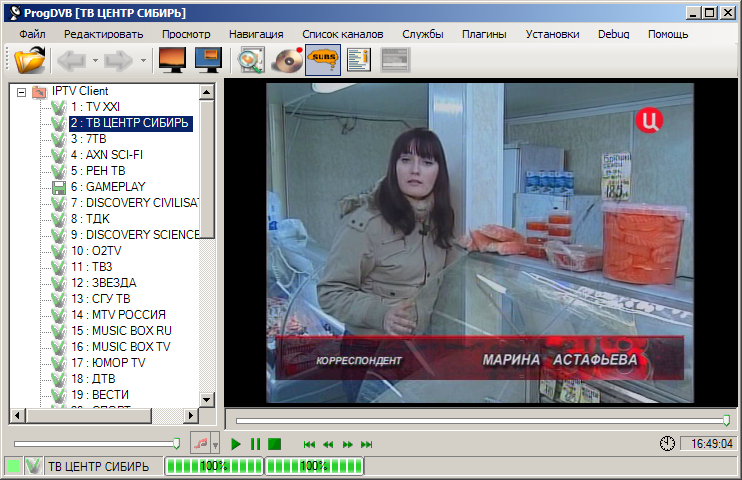Toggle subtitles SUBS button
This screenshot has height=480, width=742.
(x=323, y=60)
